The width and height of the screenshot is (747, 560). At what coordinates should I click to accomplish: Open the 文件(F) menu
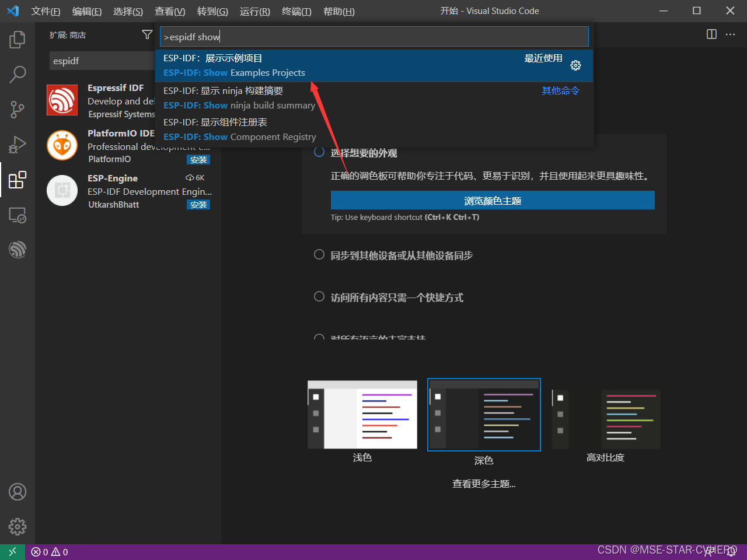coord(46,11)
